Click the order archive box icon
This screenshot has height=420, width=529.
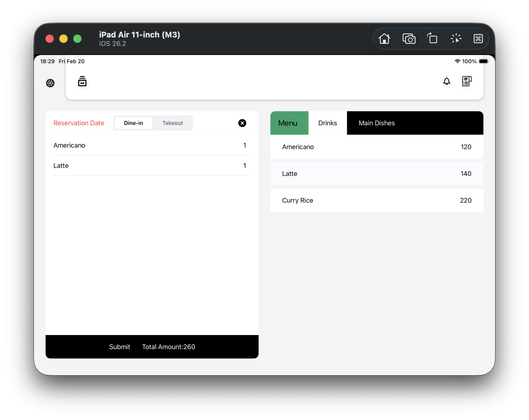[82, 81]
